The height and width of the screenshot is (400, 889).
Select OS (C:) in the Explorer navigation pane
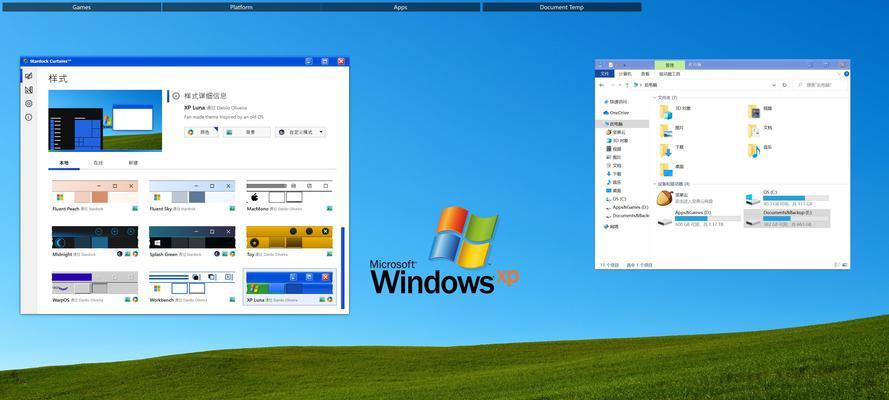coord(616,199)
